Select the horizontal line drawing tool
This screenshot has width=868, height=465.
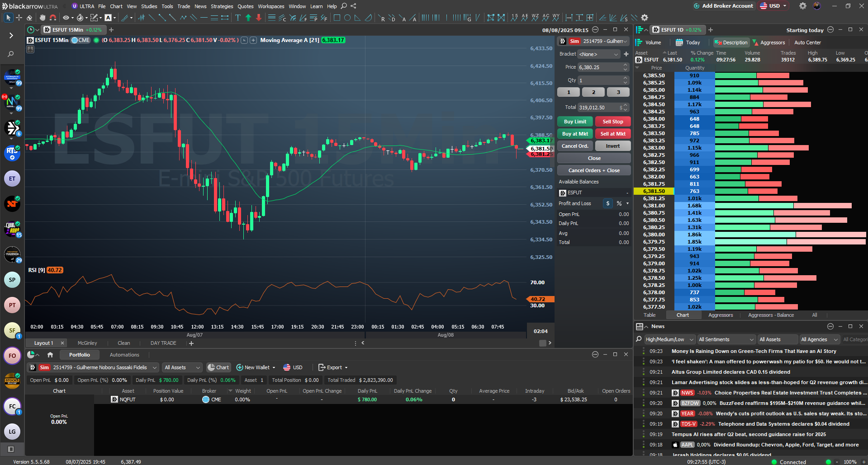click(x=204, y=18)
